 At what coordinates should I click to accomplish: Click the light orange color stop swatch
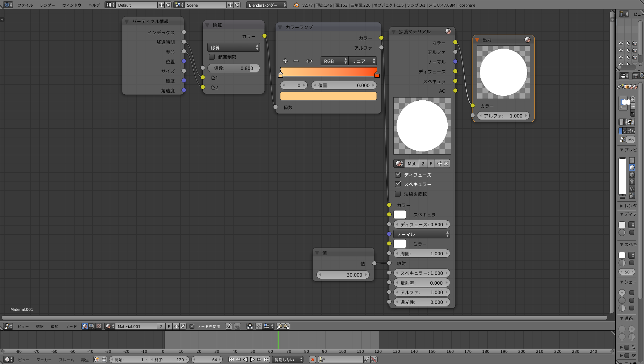click(x=328, y=96)
